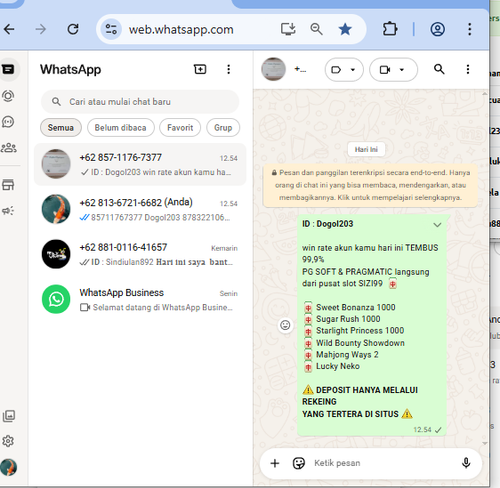
Task: Open the business storefront tools icon
Action: pyautogui.click(x=8, y=184)
